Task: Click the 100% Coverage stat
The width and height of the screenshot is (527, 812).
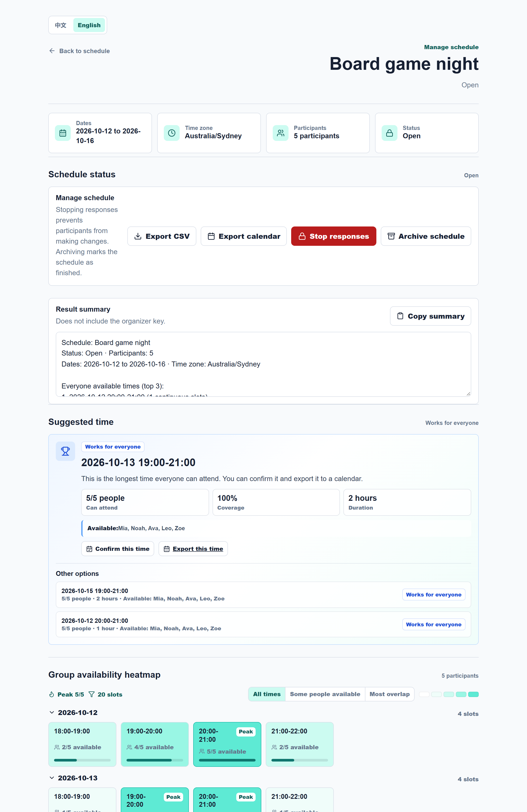Action: (276, 502)
